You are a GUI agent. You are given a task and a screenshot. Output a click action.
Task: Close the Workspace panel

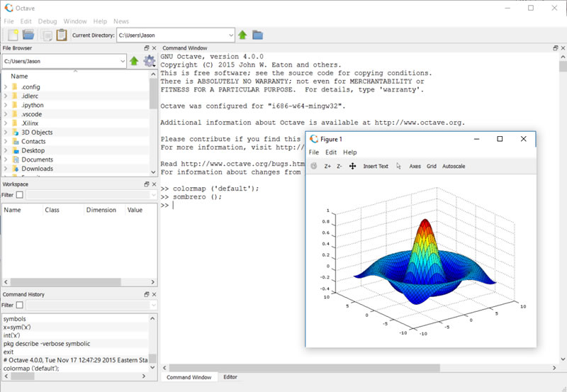[154, 184]
